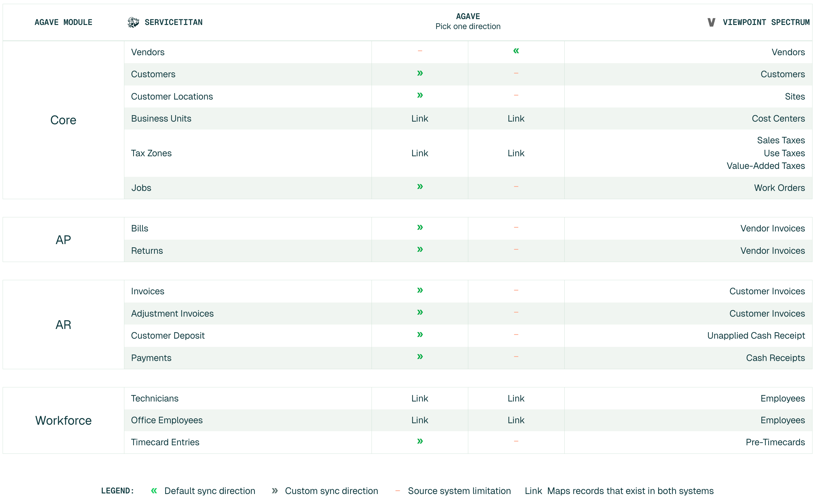The height and width of the screenshot is (504, 816).
Task: Select sync arrows in Customer Locations row
Action: point(420,96)
